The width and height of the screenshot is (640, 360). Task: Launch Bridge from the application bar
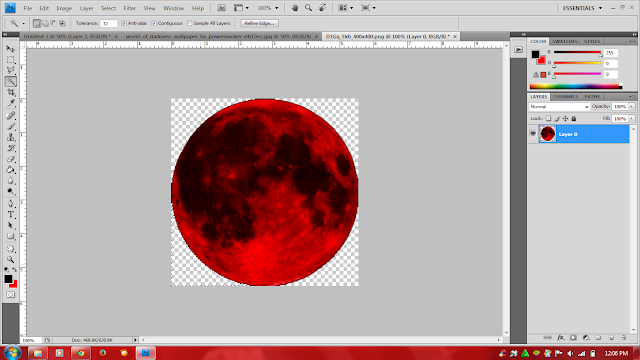pyautogui.click(x=222, y=8)
